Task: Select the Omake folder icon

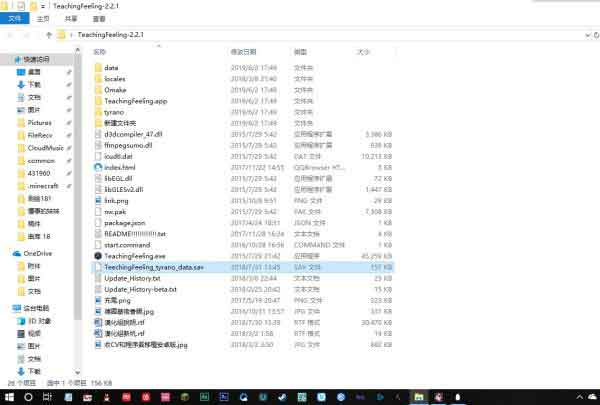Action: coord(98,90)
